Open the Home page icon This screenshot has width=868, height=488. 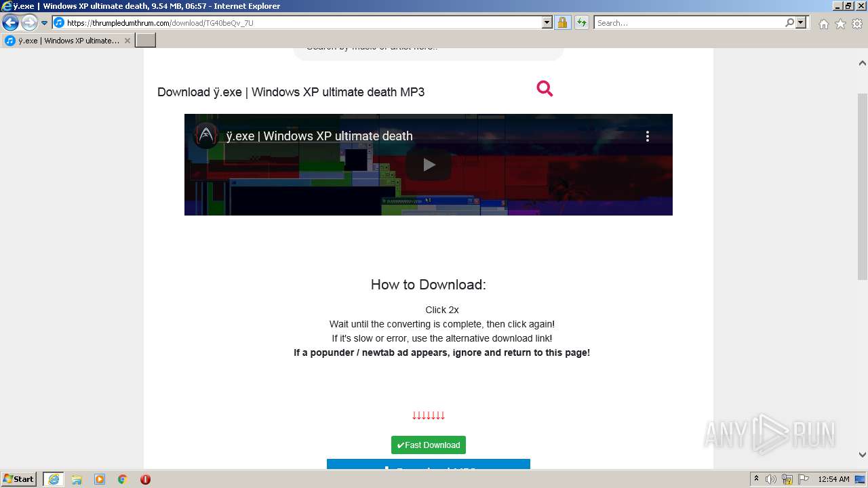[823, 24]
